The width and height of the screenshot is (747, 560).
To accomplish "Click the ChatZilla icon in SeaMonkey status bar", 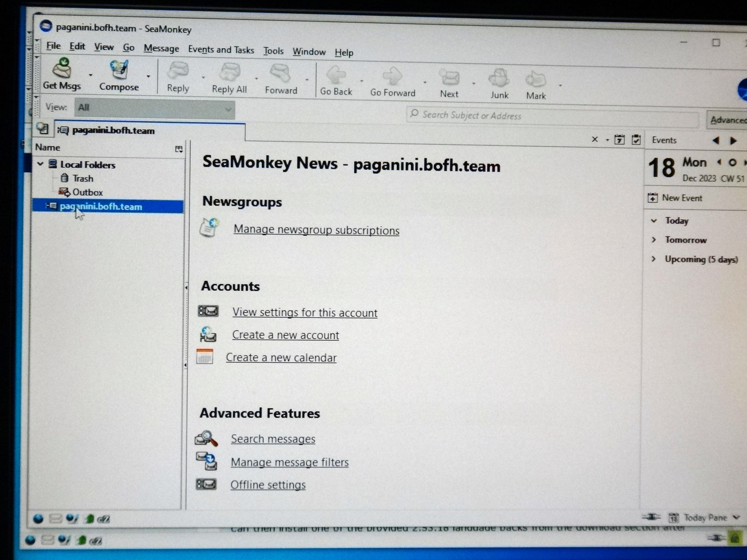I will click(104, 519).
